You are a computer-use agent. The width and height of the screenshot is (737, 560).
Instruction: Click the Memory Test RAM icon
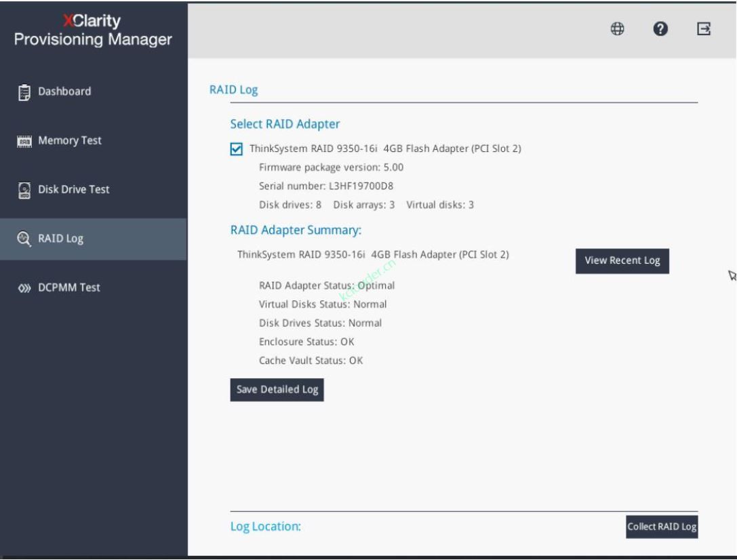(24, 141)
